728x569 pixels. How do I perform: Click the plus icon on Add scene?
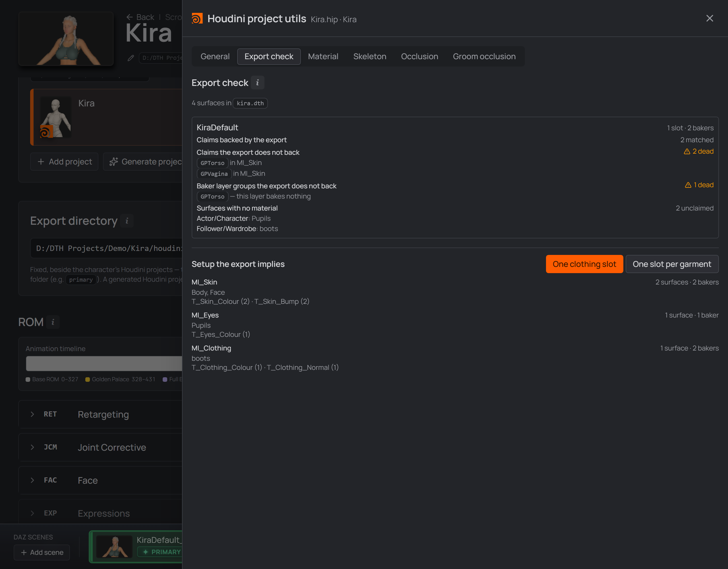click(24, 552)
